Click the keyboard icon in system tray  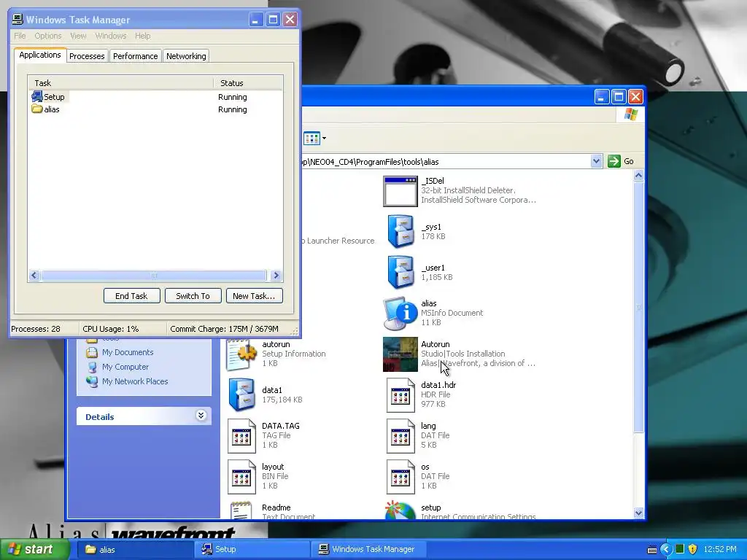[652, 550]
